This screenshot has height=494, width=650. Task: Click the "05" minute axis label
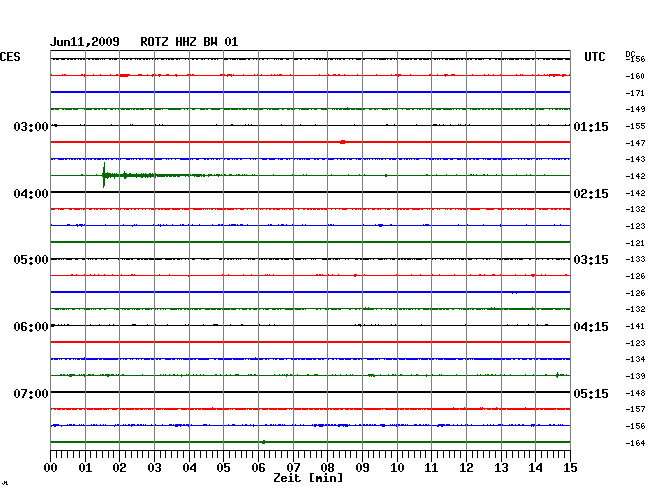(223, 468)
